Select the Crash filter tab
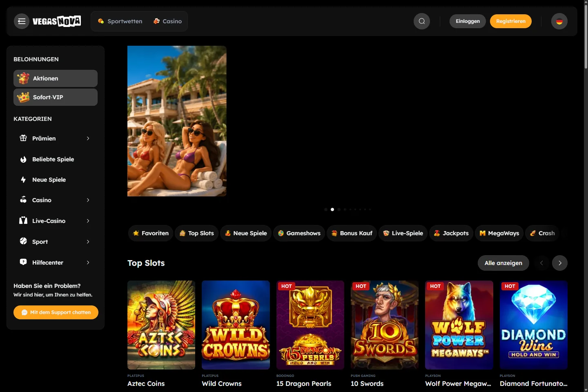Screen dimensions: 588x392 point(542,233)
